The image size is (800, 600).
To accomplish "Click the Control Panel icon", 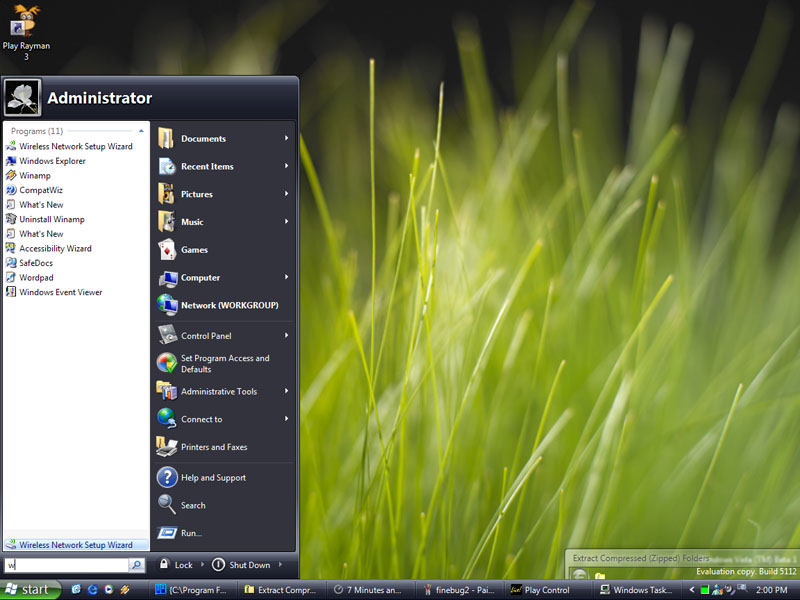I will point(167,335).
